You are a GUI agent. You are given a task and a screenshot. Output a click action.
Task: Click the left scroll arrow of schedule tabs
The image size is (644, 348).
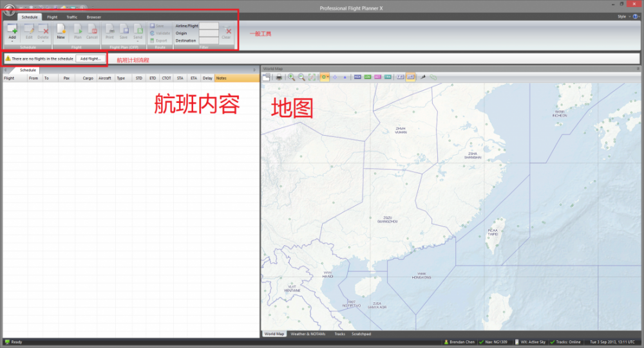pyautogui.click(x=5, y=70)
